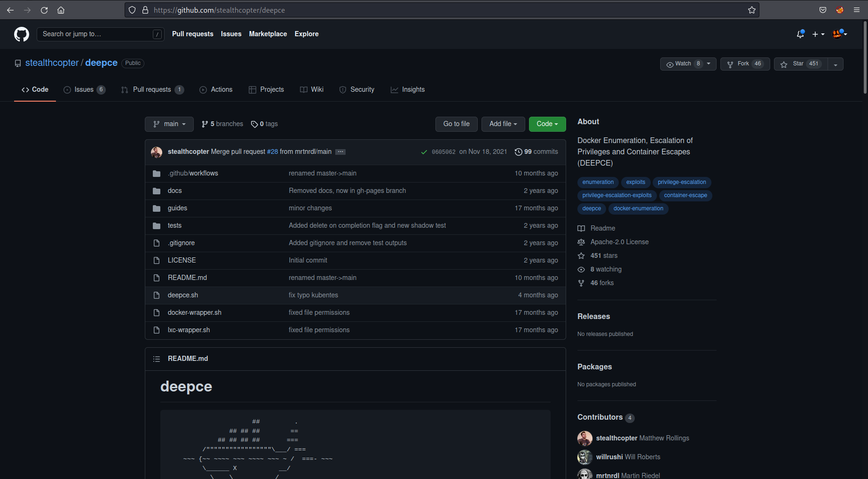Select the privilege-escalation topic tag
This screenshot has height=479, width=868.
point(682,182)
